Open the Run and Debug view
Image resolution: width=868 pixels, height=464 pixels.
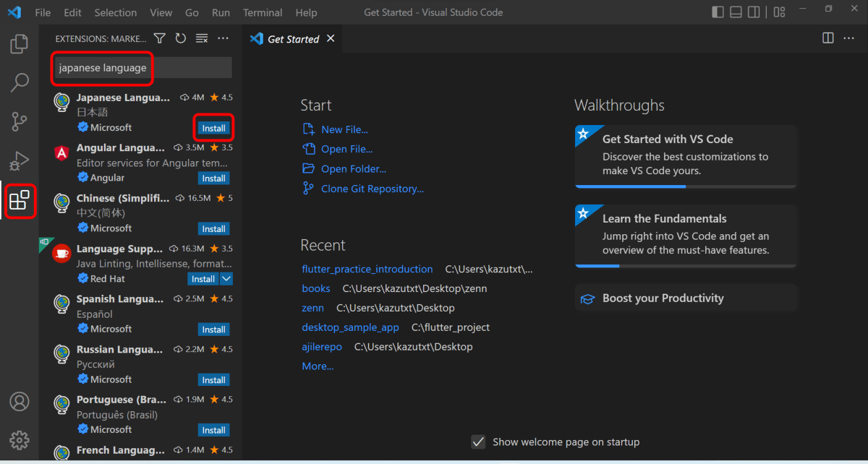click(x=20, y=160)
